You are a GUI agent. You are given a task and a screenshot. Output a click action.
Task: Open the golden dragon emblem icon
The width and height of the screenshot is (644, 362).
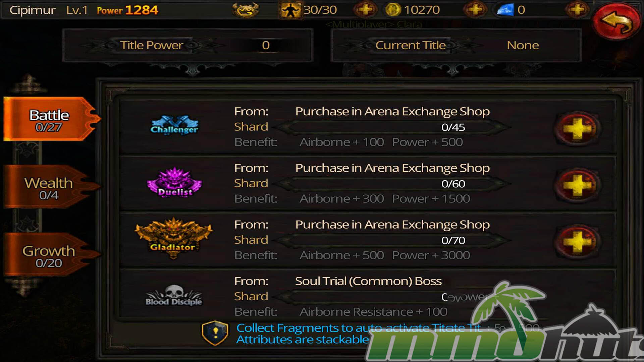(246, 10)
